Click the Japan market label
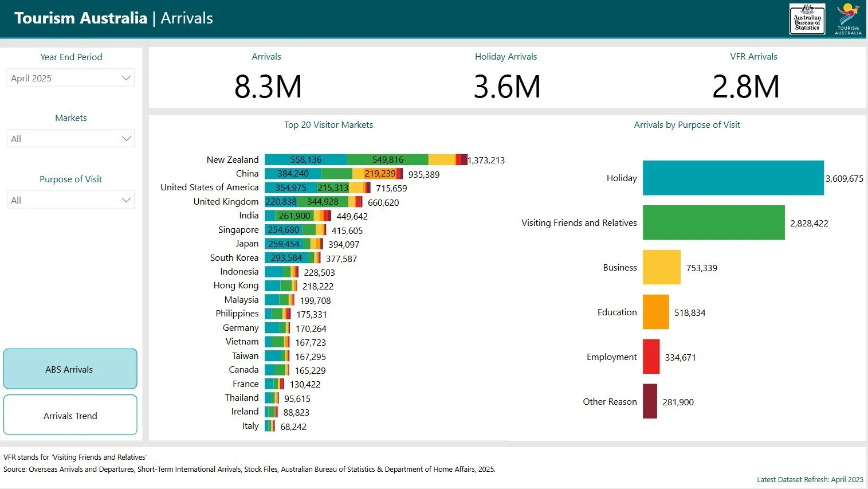 (247, 244)
